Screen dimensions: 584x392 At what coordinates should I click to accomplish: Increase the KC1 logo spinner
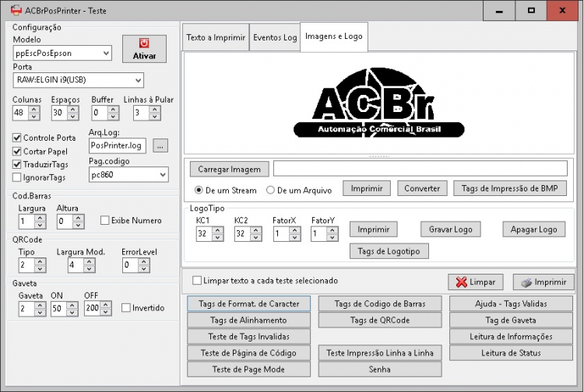[218, 230]
